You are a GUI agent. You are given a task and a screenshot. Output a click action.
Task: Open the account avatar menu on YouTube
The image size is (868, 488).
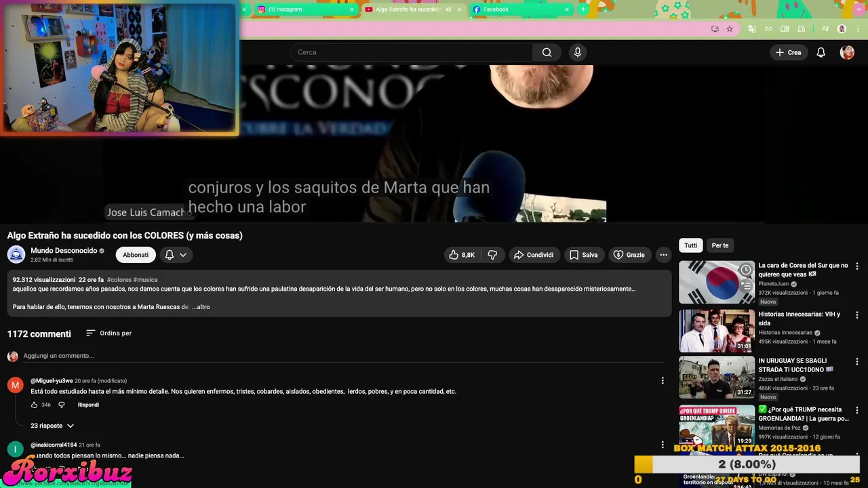pos(847,52)
